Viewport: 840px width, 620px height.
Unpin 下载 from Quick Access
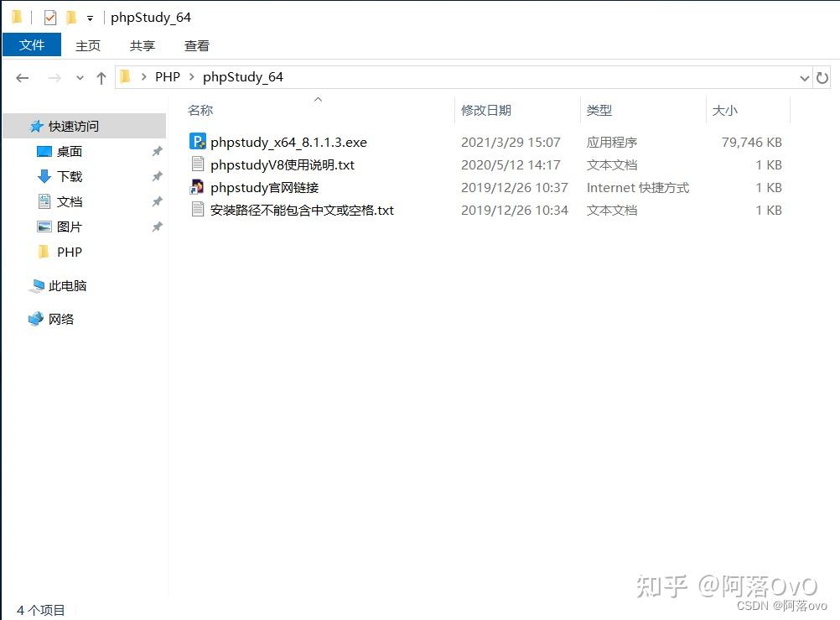156,176
